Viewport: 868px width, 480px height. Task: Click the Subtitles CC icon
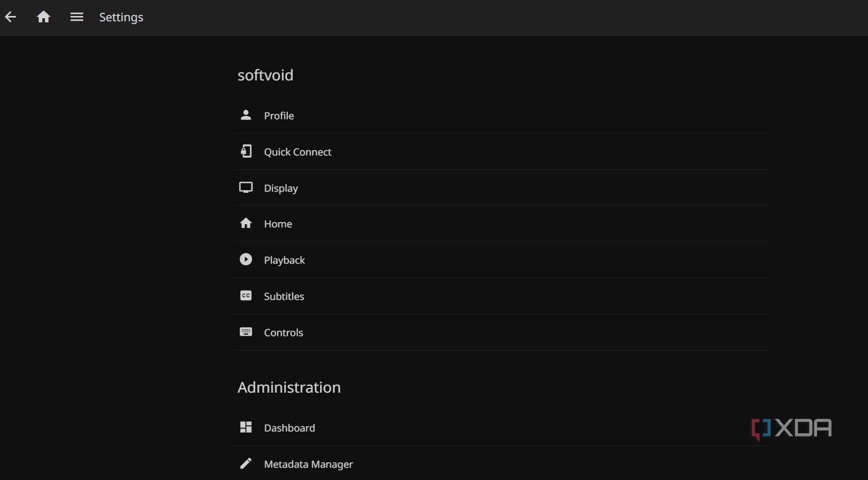click(246, 296)
